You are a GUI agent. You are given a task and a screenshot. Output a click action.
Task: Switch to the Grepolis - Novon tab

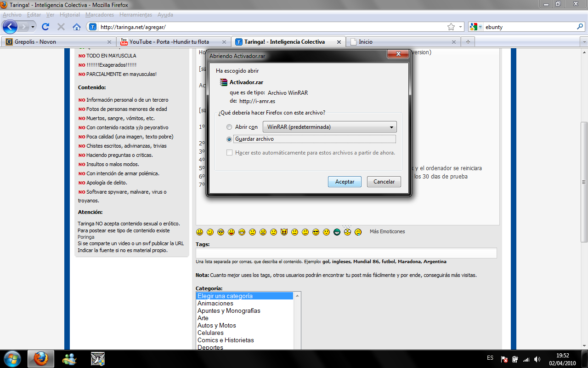click(x=58, y=42)
